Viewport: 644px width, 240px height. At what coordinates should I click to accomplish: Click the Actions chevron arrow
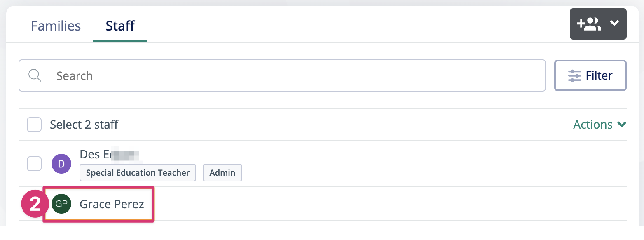622,125
